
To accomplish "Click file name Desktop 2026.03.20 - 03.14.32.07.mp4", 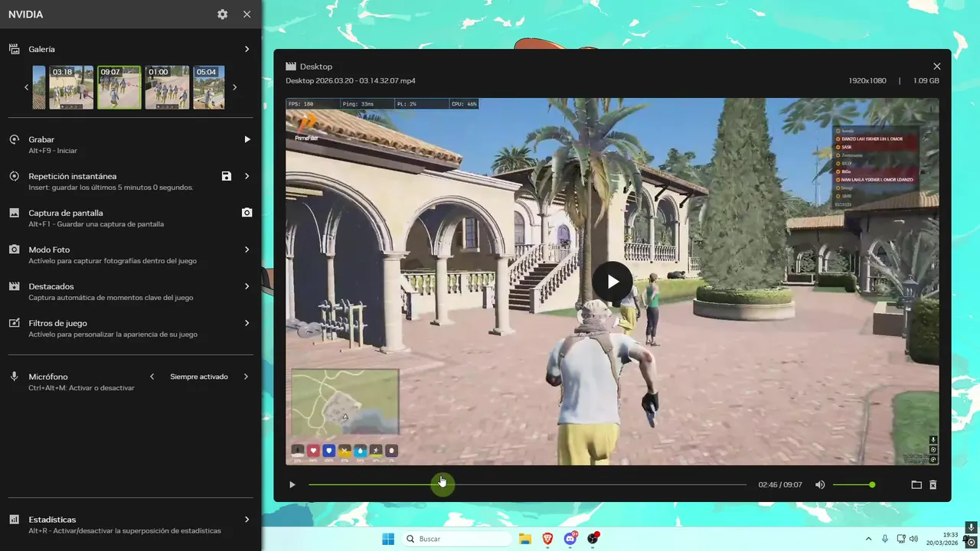I will click(351, 81).
